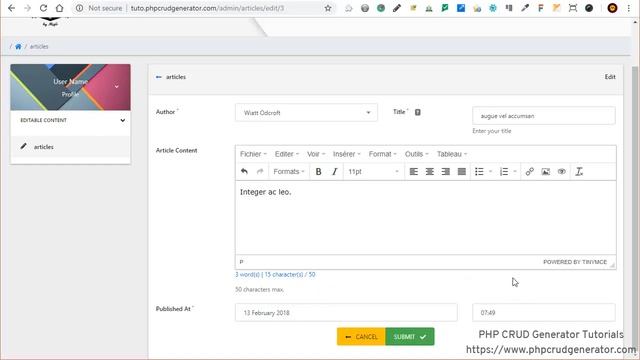Open the browser home page
The height and width of the screenshot is (360, 640).
coord(60,8)
